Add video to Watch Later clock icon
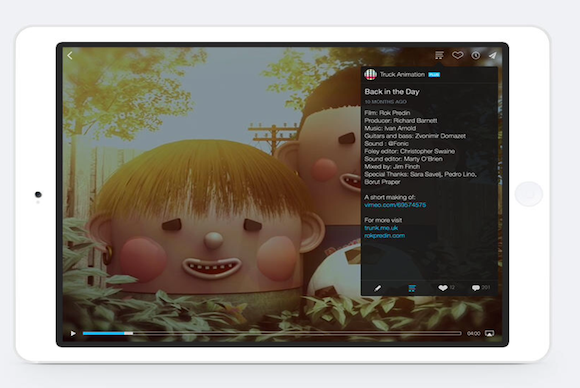The image size is (580, 388). coord(476,55)
